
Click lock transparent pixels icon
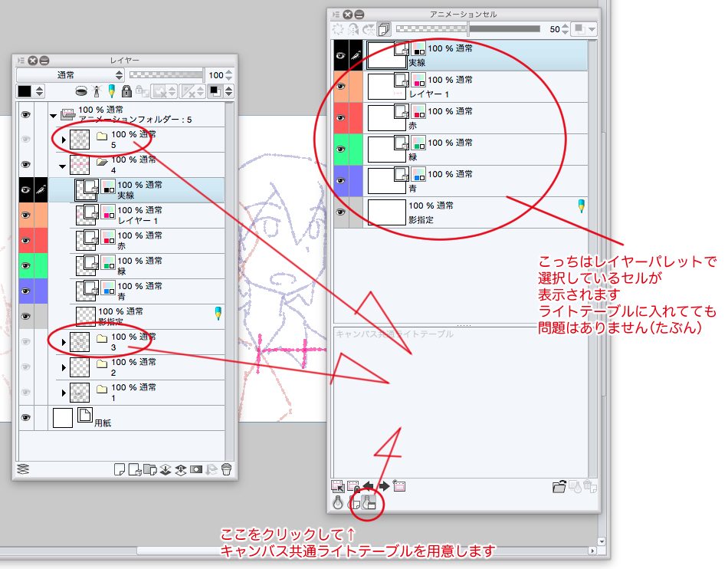pos(142,91)
